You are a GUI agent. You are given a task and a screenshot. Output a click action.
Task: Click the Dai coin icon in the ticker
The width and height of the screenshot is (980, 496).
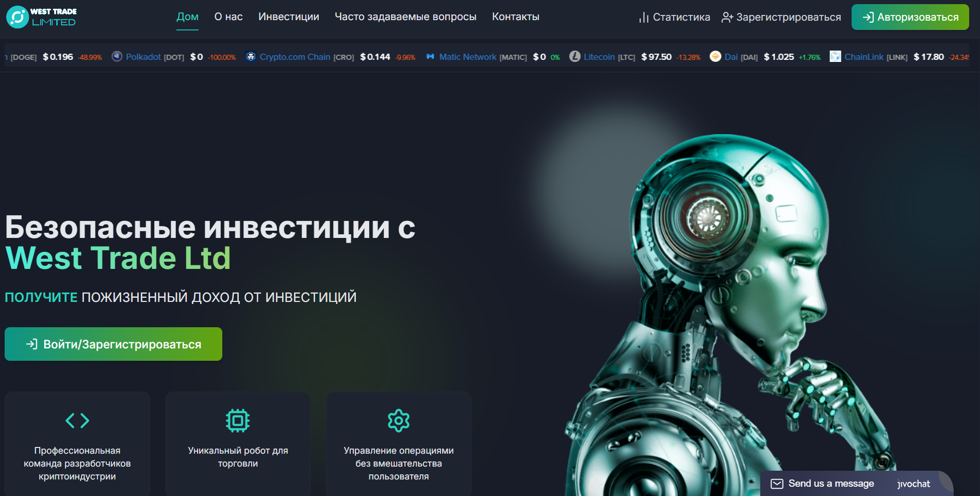click(715, 57)
